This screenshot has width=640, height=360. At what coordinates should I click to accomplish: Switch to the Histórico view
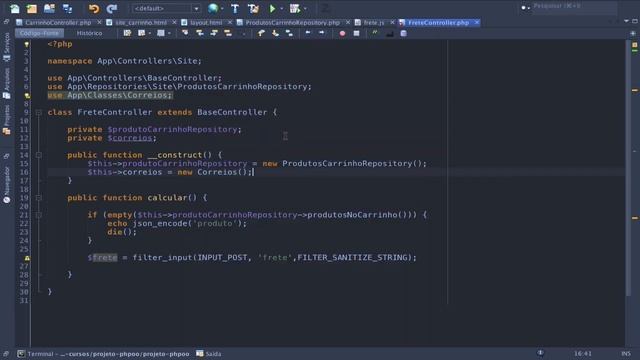pos(89,33)
